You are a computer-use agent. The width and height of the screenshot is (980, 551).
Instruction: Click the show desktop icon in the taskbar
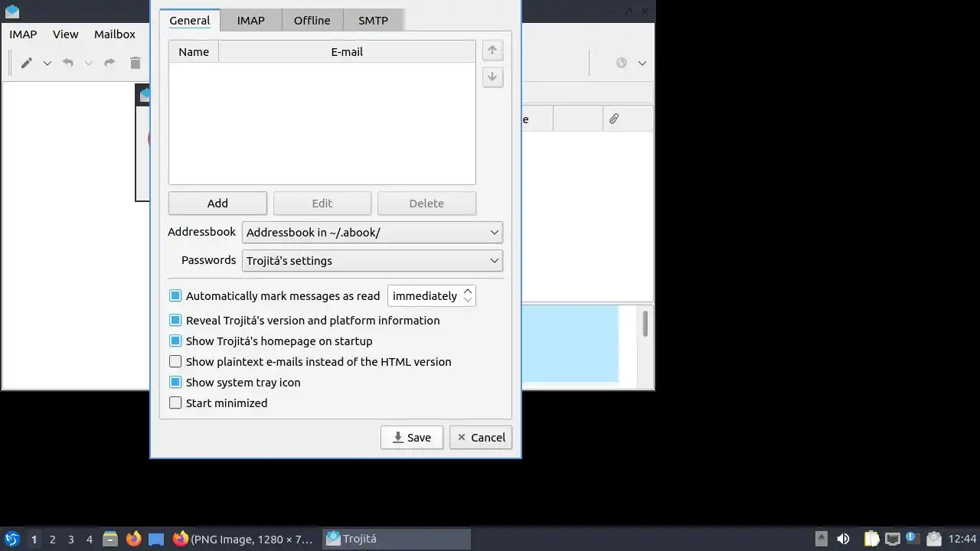click(x=156, y=539)
